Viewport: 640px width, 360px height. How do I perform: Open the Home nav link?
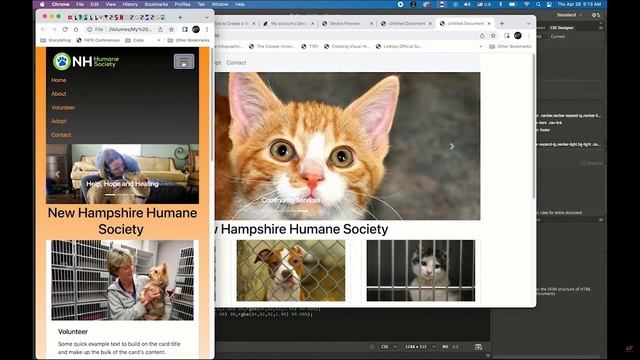pos(58,80)
